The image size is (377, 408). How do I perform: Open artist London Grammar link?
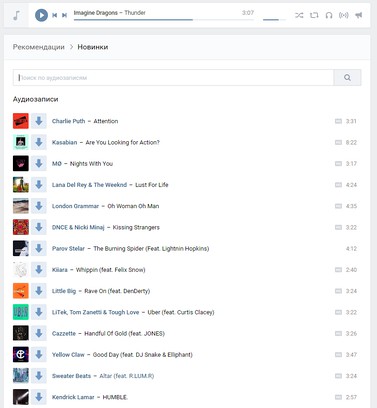pos(75,206)
